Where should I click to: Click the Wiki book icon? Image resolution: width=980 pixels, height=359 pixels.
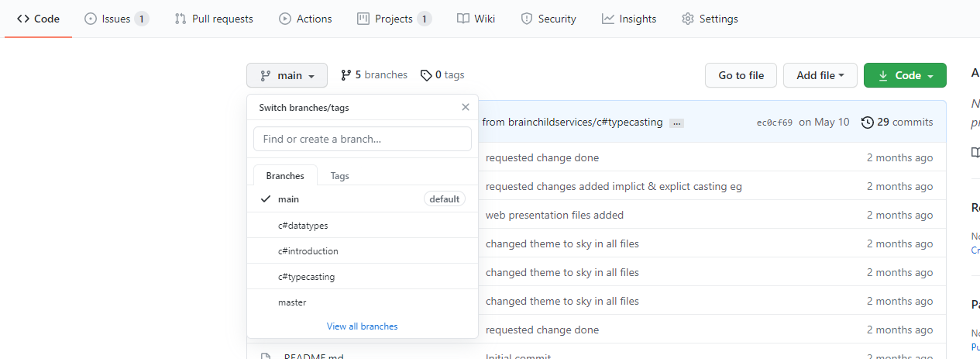pyautogui.click(x=463, y=19)
